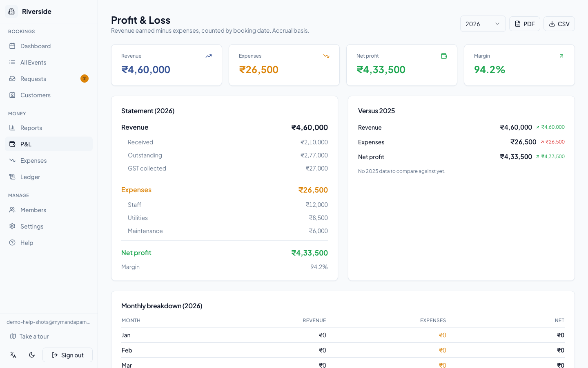The image size is (588, 368).
Task: Click the Settings gear icon
Action: point(12,226)
